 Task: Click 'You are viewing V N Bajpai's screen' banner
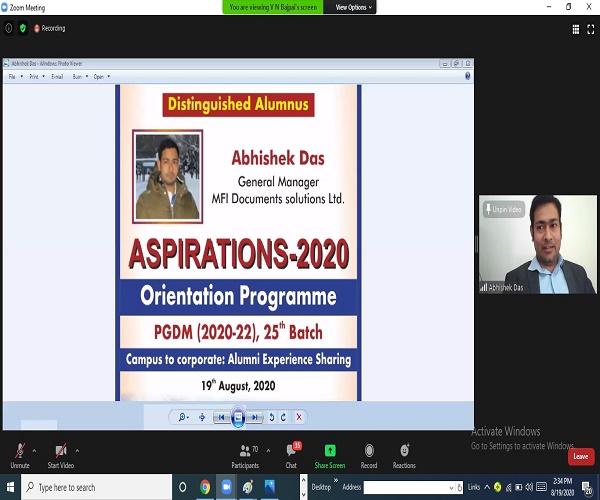[273, 7]
